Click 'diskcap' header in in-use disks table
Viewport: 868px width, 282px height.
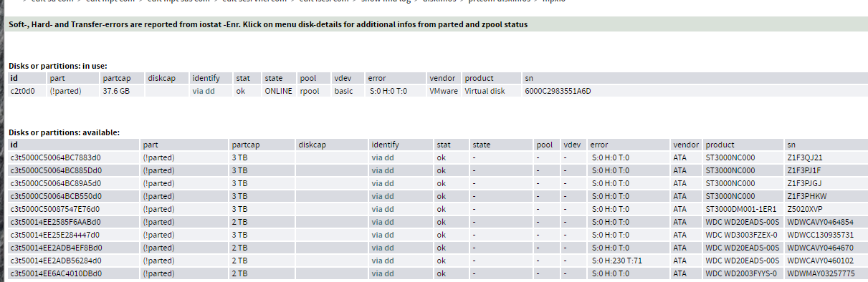[x=161, y=78]
